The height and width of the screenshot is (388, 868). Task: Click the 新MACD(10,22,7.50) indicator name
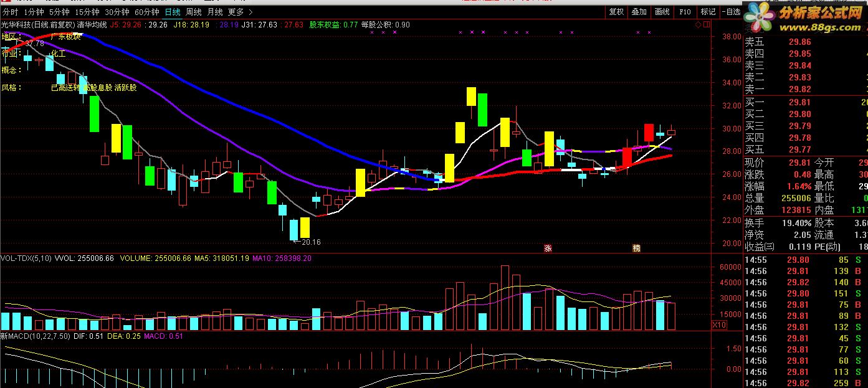[34, 336]
